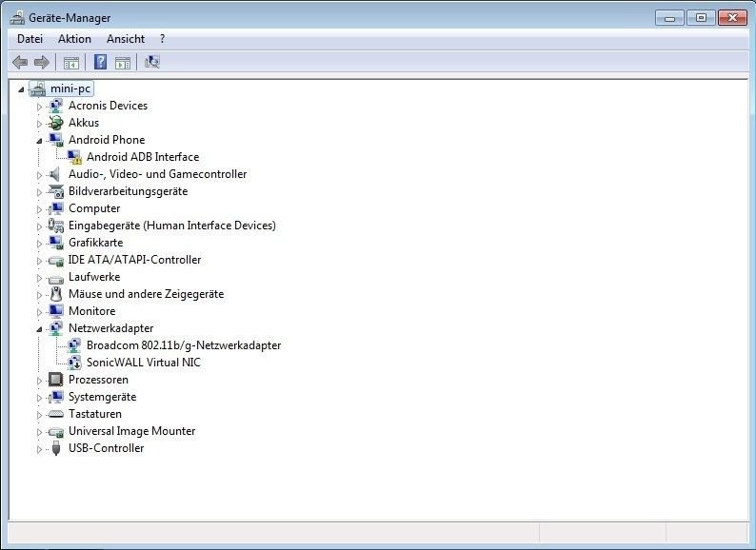Viewport: 756px width, 550px height.
Task: Click the Laufwerke drive icon
Action: pyautogui.click(x=56, y=279)
